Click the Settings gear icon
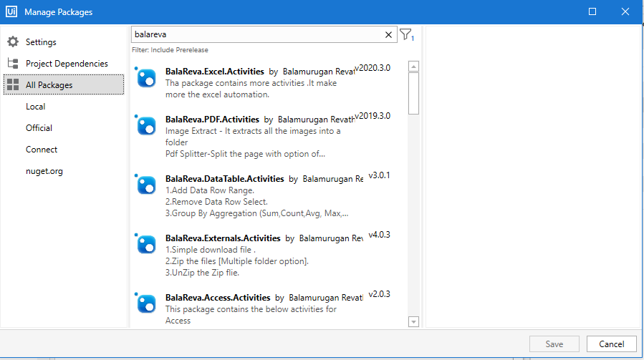The width and height of the screenshot is (644, 360). [x=13, y=42]
